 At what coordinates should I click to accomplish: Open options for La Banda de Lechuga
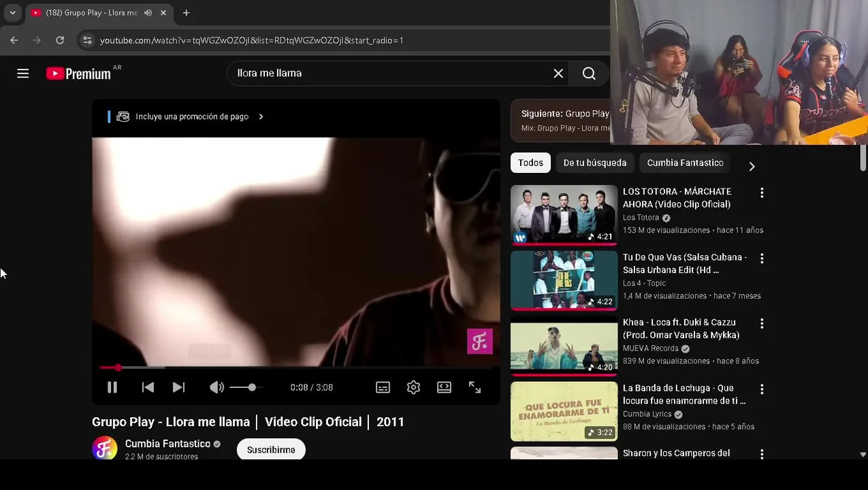(762, 389)
